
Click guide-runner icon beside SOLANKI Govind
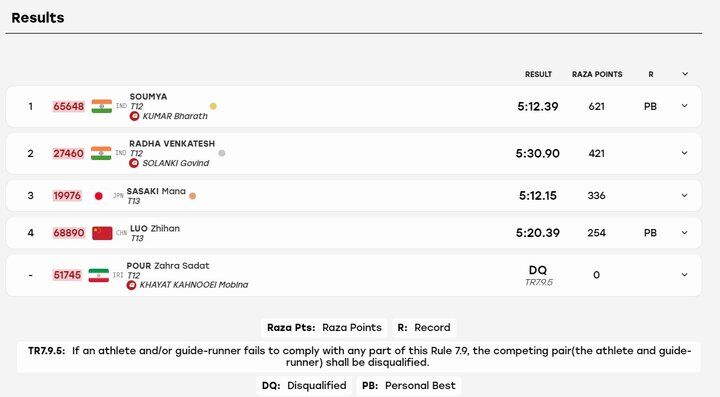(x=134, y=163)
